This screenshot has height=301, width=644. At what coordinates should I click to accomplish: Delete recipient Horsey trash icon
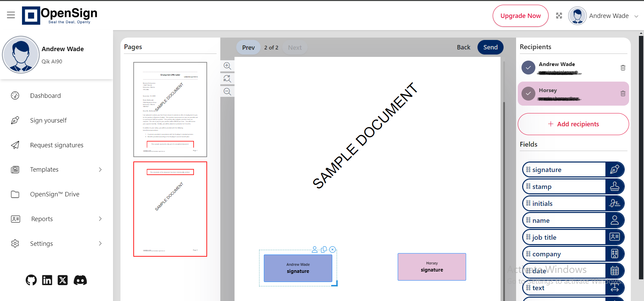pyautogui.click(x=623, y=93)
